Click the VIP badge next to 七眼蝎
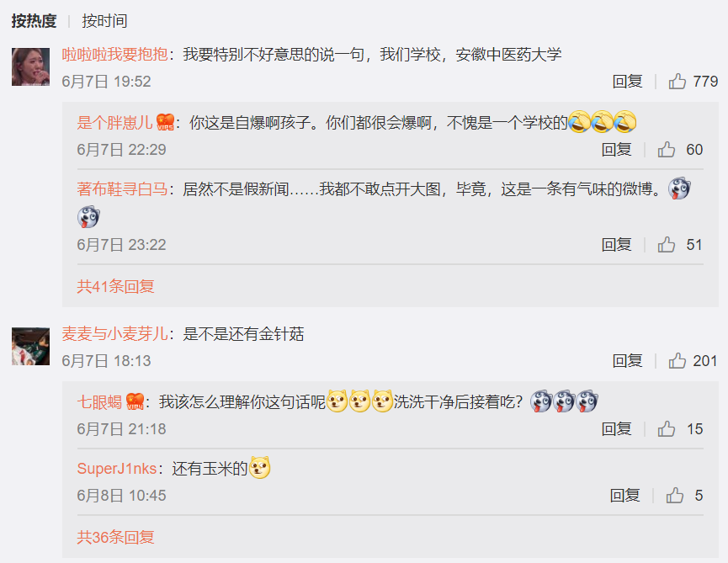This screenshot has width=728, height=563. pos(135,401)
